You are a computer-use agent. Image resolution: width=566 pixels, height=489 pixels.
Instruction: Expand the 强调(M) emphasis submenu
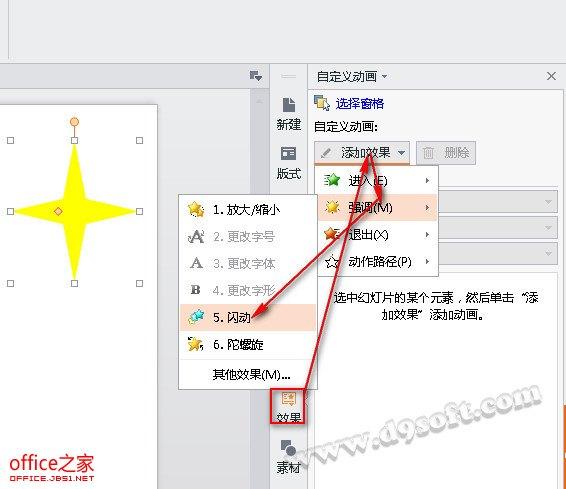[x=378, y=208]
